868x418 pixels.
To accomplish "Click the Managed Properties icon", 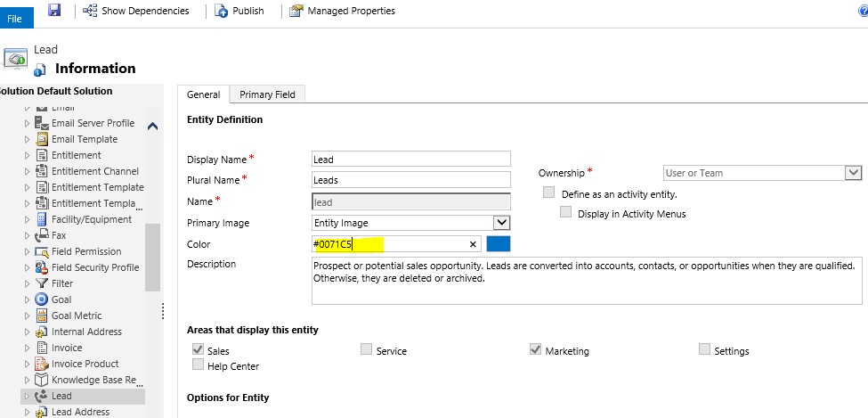I will (x=296, y=11).
